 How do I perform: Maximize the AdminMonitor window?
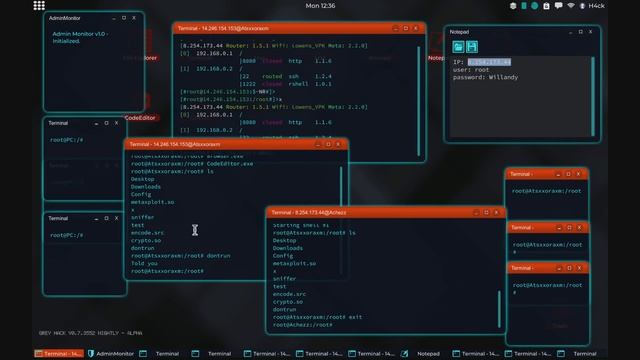[124, 18]
